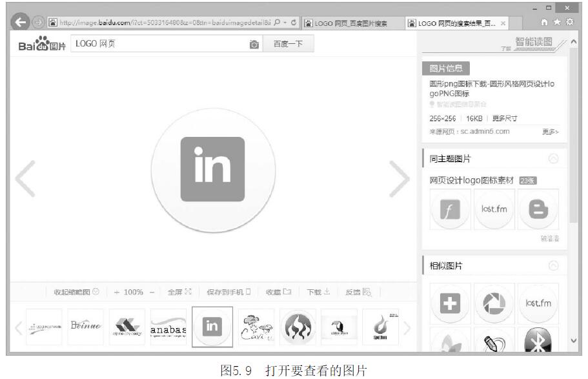Screen dimensions: 588x379
Task: Click the Baidu 图片 logo
Action: (42, 45)
